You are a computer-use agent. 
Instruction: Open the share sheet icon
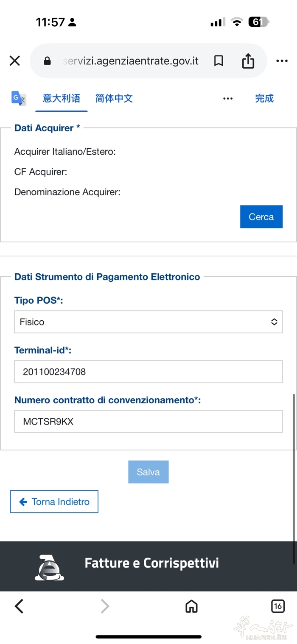point(248,61)
